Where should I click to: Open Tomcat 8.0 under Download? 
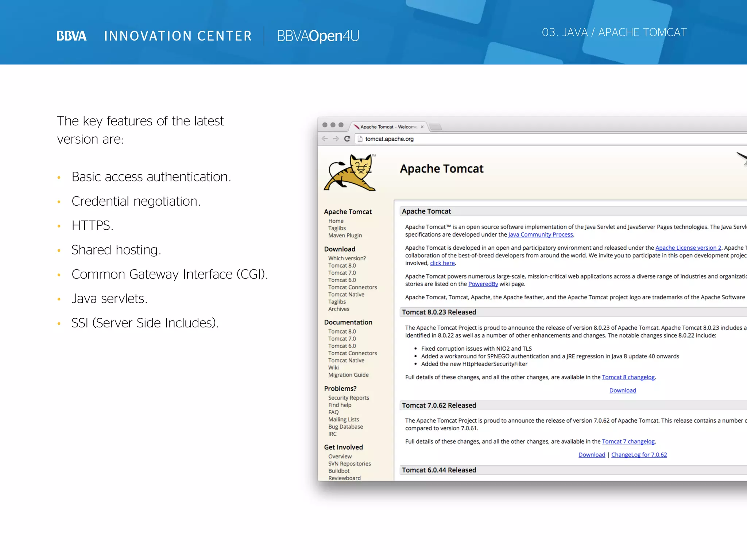click(x=342, y=265)
